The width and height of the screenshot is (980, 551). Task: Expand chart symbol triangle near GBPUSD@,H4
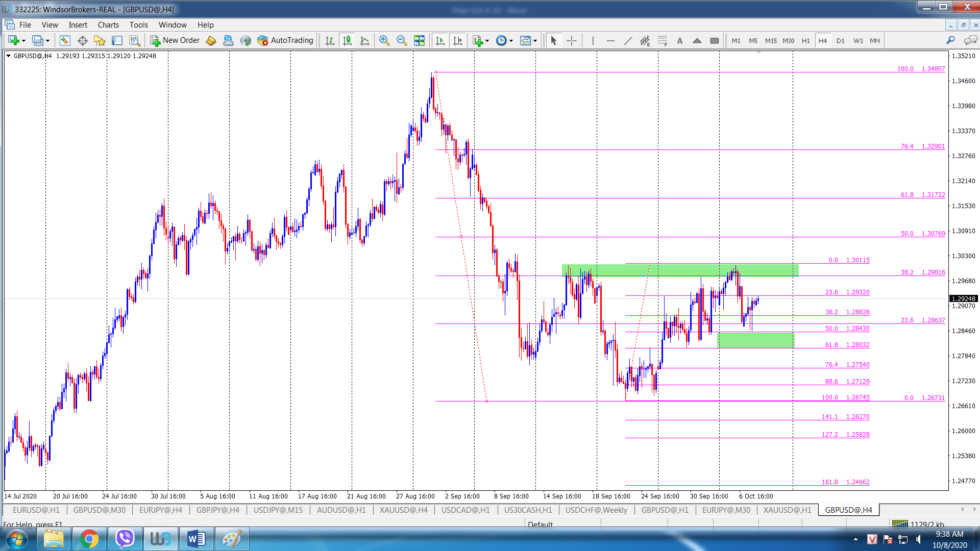pos(8,56)
